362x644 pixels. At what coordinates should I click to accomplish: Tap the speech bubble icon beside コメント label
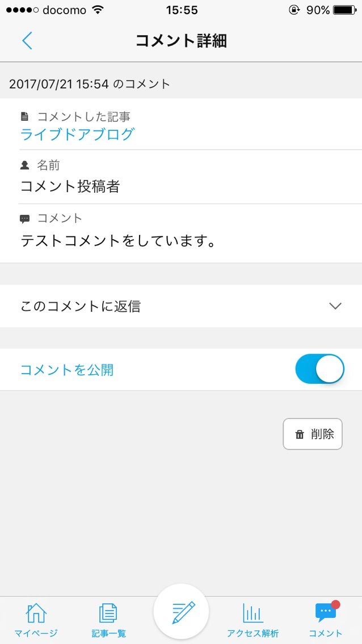(x=24, y=218)
